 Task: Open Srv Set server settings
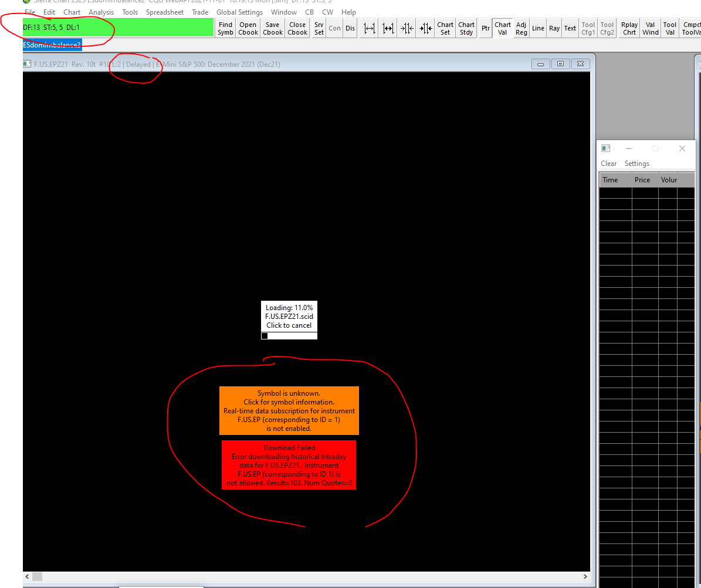319,28
